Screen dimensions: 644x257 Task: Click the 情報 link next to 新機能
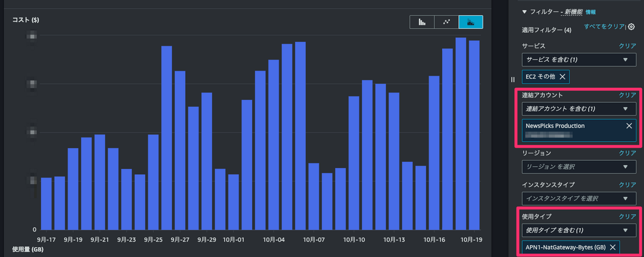pyautogui.click(x=590, y=12)
